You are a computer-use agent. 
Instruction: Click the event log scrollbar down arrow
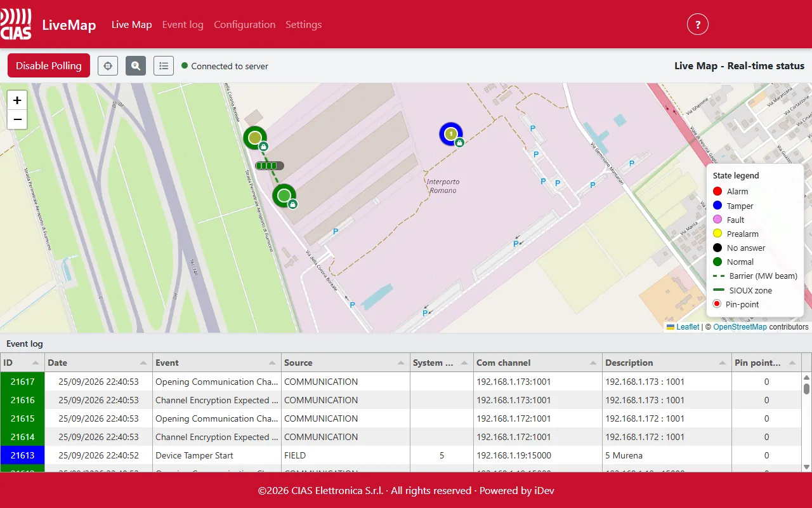(807, 467)
